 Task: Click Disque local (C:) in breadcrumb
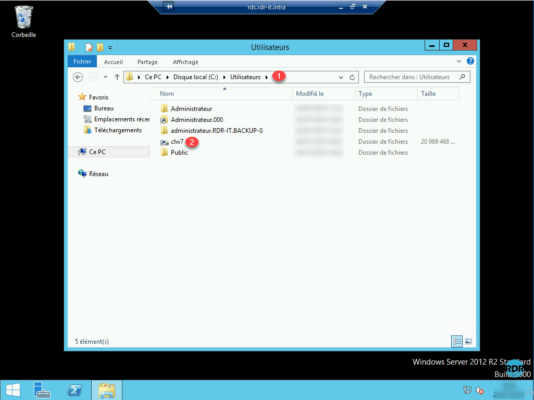click(x=196, y=77)
